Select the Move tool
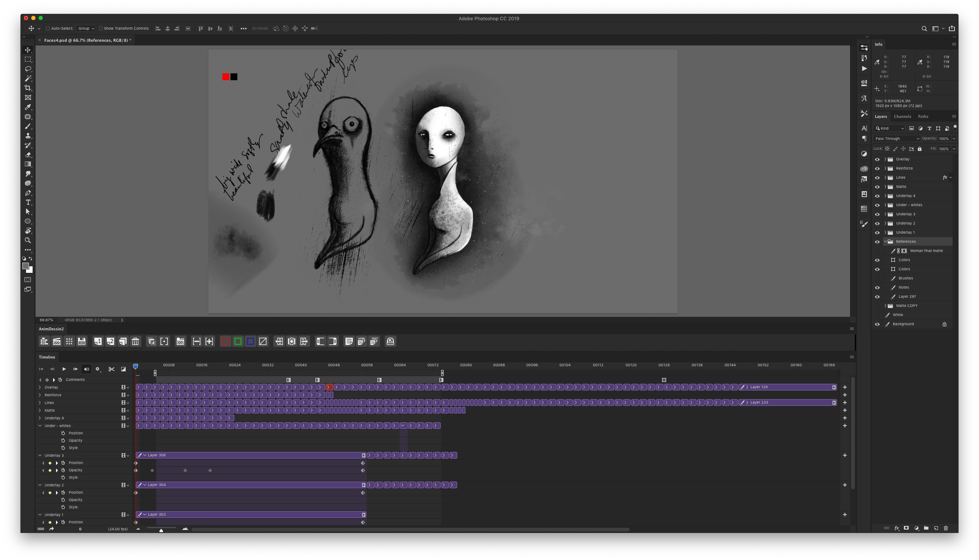The width and height of the screenshot is (979, 560). (28, 50)
